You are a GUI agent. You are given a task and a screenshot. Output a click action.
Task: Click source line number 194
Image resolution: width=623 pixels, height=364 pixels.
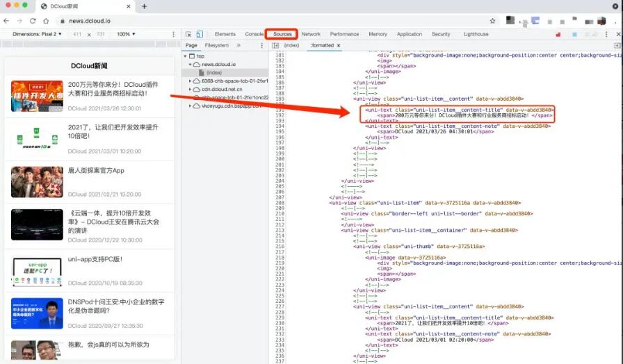point(280,126)
